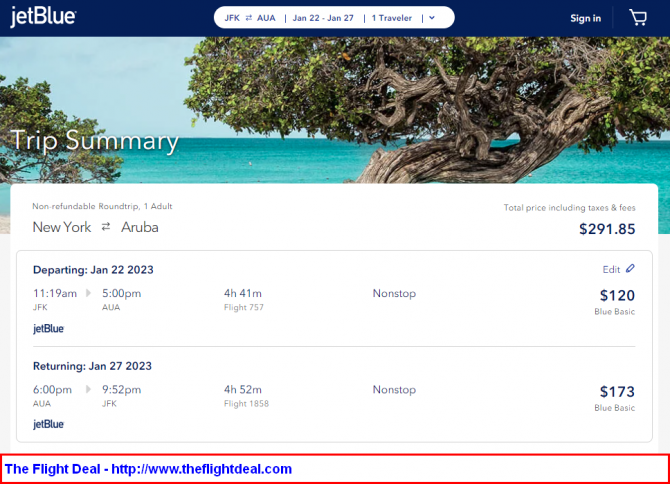This screenshot has width=670, height=484.
Task: Click Flight 757 label
Action: [x=244, y=307]
